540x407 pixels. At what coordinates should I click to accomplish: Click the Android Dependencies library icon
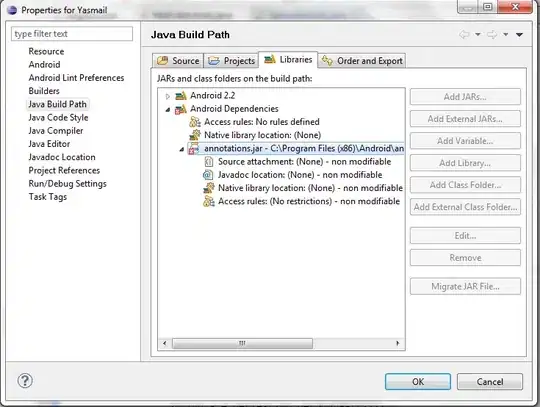point(181,109)
